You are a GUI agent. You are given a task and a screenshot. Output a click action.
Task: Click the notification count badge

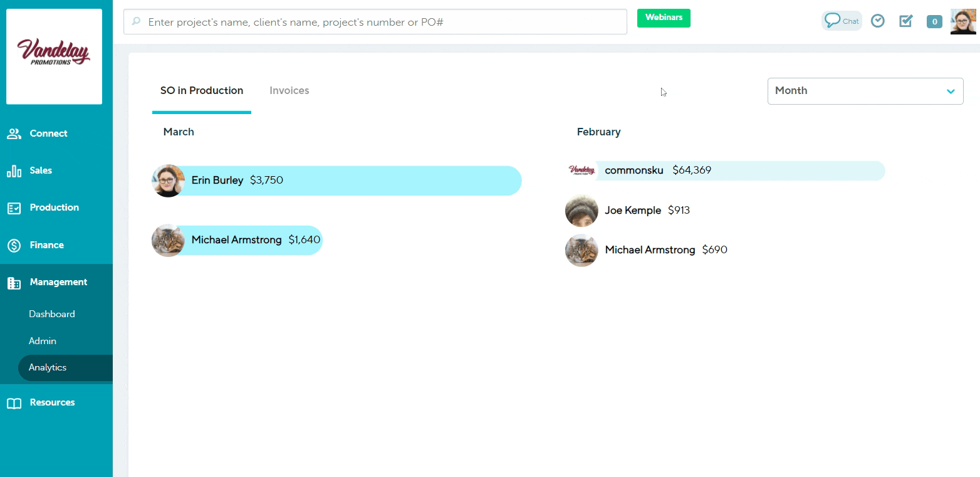pos(934,22)
